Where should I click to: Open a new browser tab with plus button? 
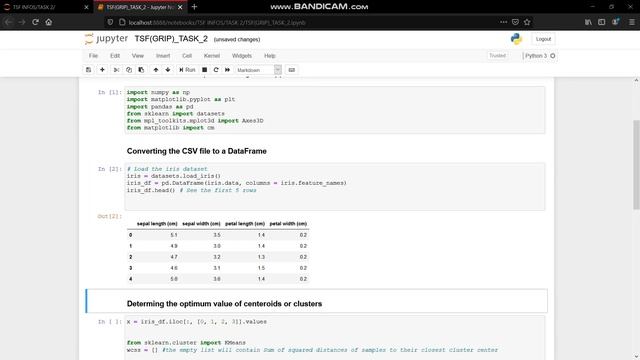[x=194, y=7]
